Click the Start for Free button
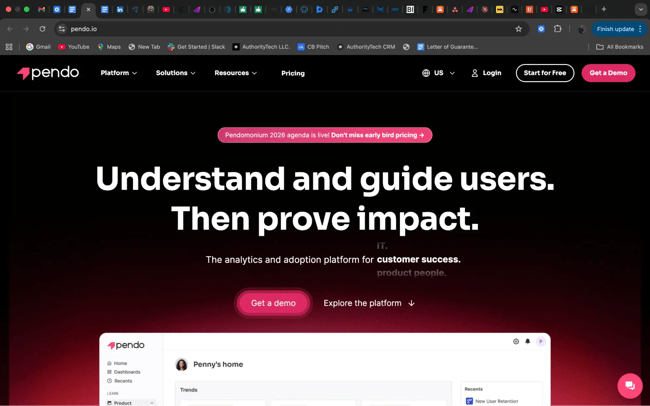This screenshot has height=406, width=650. tap(545, 73)
